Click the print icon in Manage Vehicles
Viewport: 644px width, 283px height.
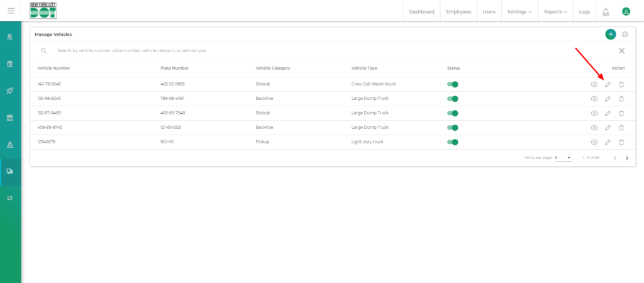coord(625,35)
